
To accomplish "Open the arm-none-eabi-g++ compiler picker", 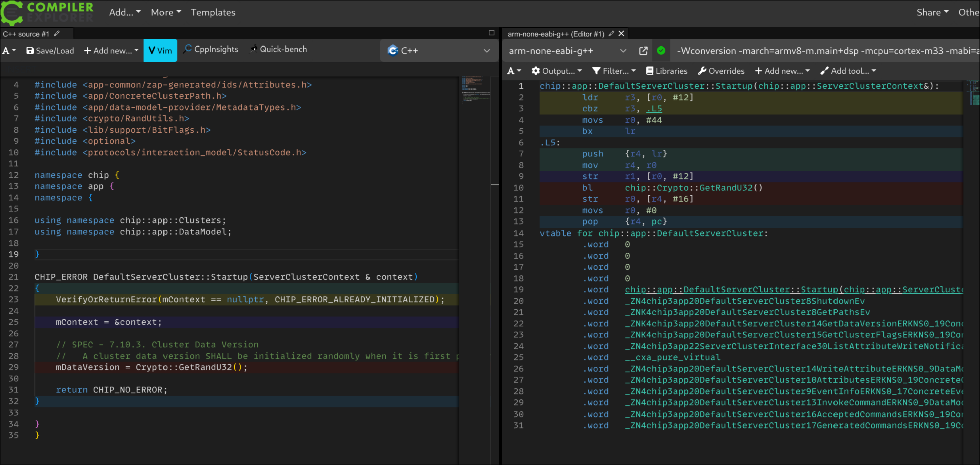I will [x=567, y=51].
